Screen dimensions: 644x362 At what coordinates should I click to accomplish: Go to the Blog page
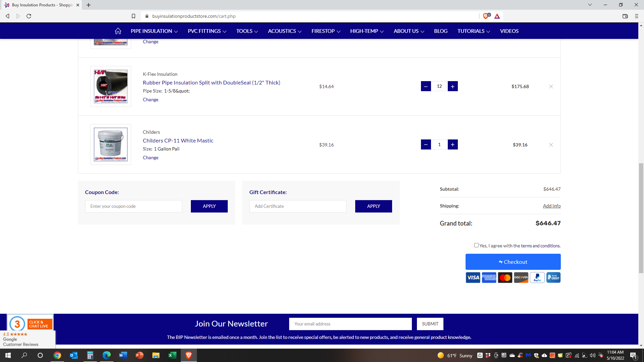[x=440, y=31]
